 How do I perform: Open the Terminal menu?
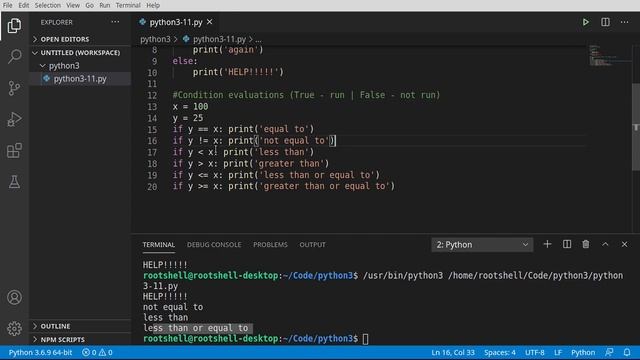point(128,5)
